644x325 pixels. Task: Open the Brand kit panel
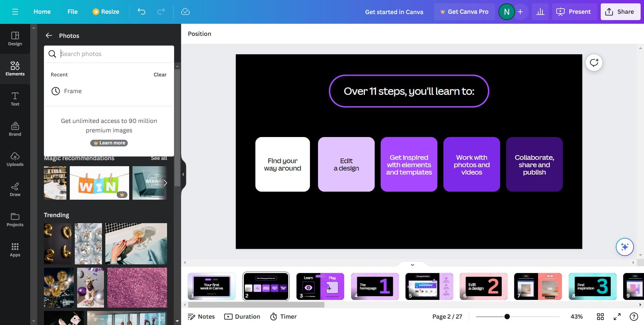pyautogui.click(x=15, y=129)
